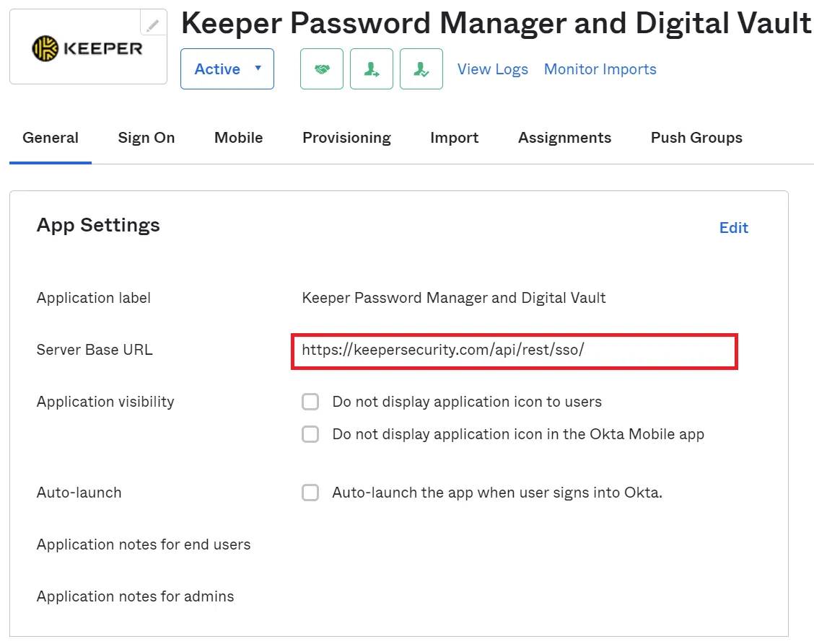This screenshot has height=644, width=814.
Task: Go to the Provisioning tab
Action: (346, 138)
